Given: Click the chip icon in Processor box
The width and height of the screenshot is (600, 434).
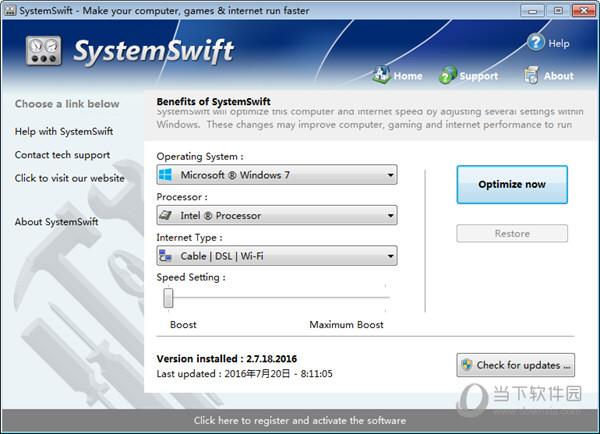Looking at the screenshot, I should coord(165,215).
